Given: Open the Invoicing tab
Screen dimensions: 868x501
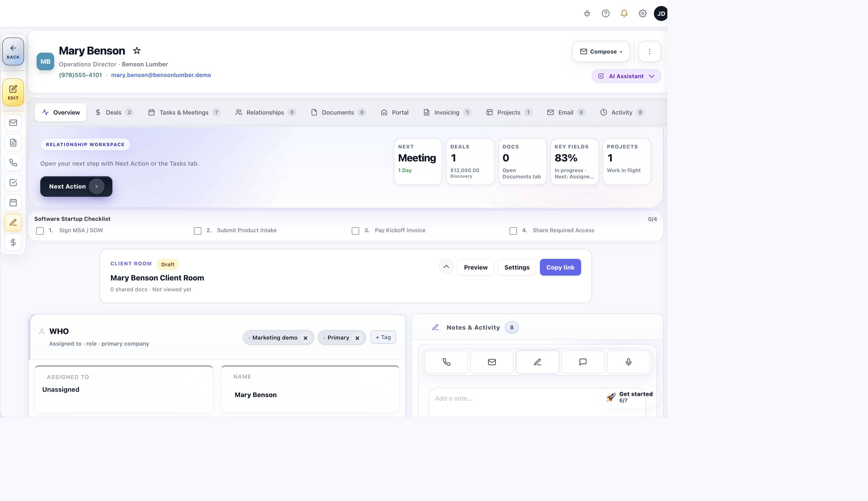Looking at the screenshot, I should tap(447, 112).
